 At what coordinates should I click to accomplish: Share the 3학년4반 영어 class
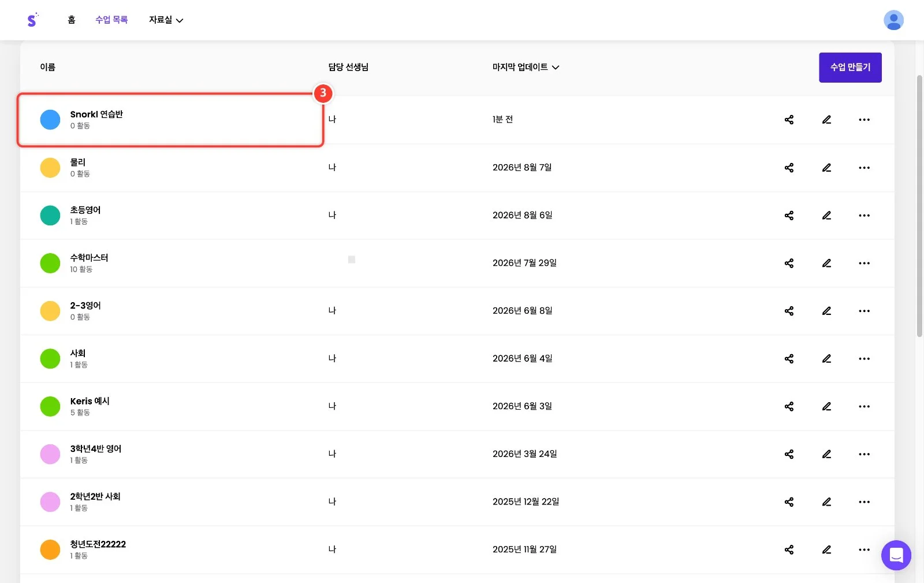point(789,454)
